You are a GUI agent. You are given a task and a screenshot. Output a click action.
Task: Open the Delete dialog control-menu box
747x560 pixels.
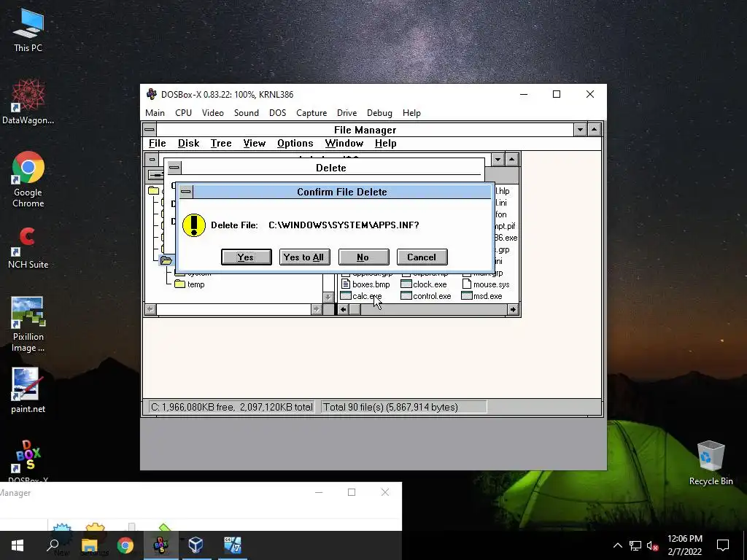coord(174,168)
